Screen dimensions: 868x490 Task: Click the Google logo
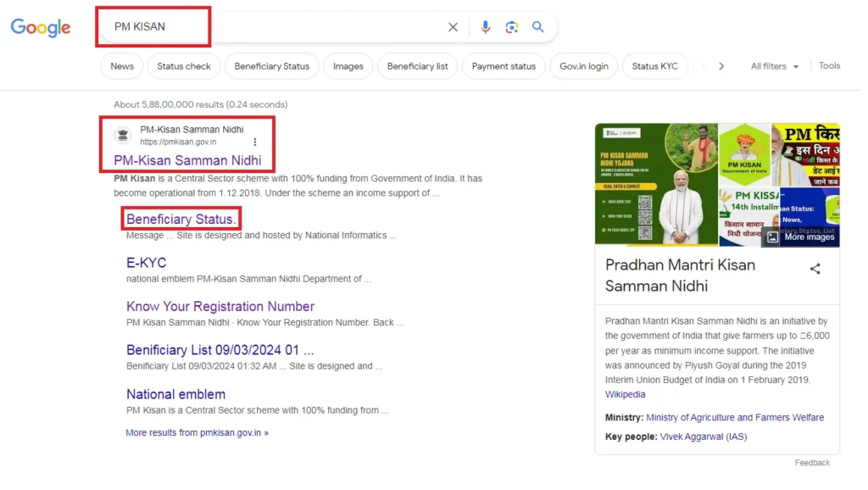(x=41, y=28)
